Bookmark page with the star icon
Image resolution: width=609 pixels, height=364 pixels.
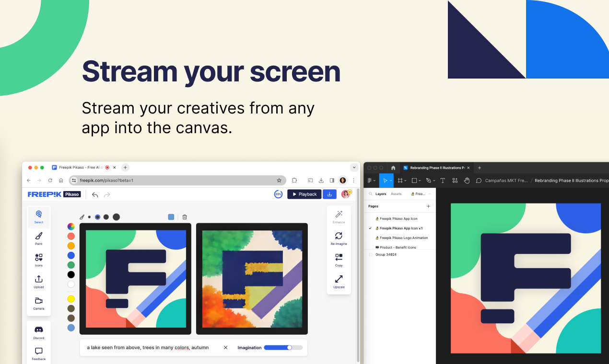click(279, 180)
